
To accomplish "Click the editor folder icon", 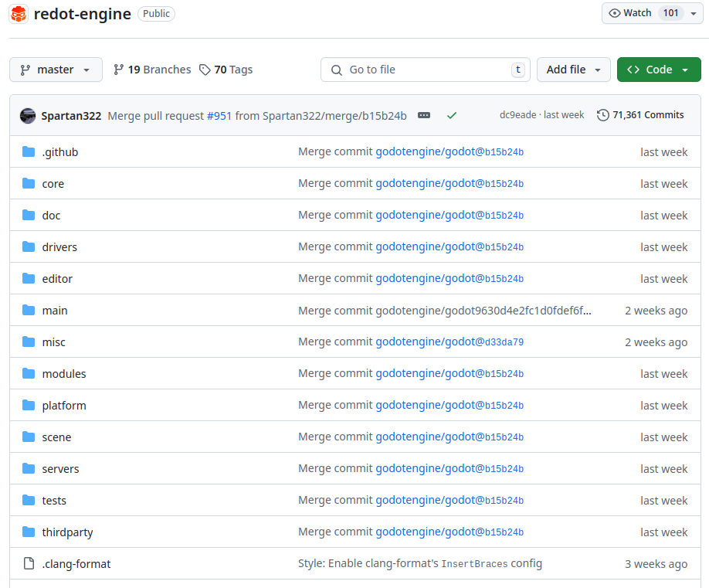I will [29, 279].
